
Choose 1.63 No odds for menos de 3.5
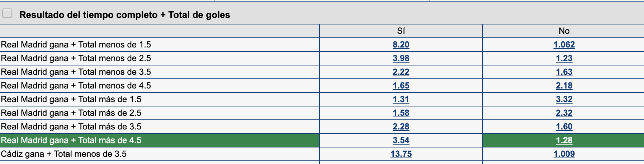click(x=564, y=72)
